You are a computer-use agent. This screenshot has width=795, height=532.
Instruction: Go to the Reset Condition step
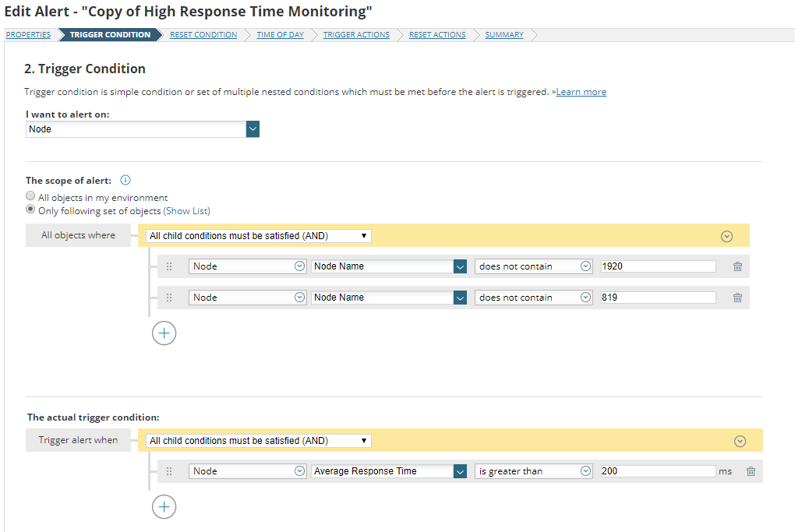[203, 35]
